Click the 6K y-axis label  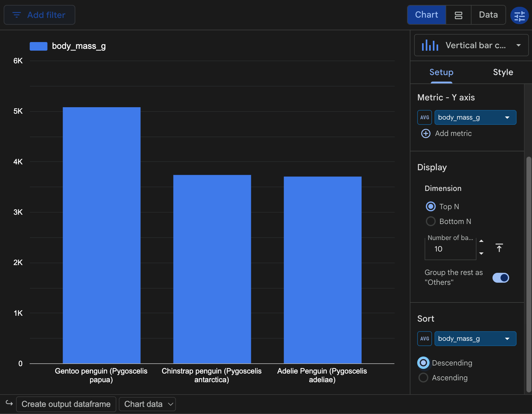pyautogui.click(x=18, y=61)
